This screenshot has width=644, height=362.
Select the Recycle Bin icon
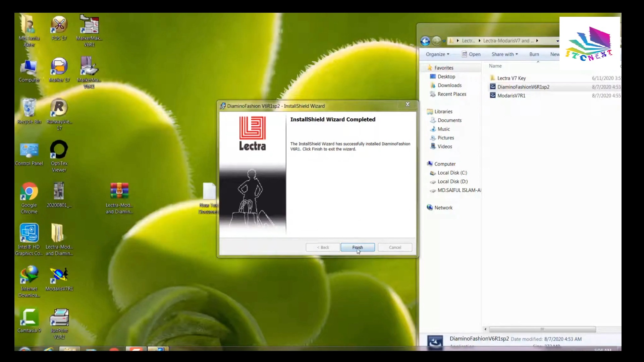(29, 112)
